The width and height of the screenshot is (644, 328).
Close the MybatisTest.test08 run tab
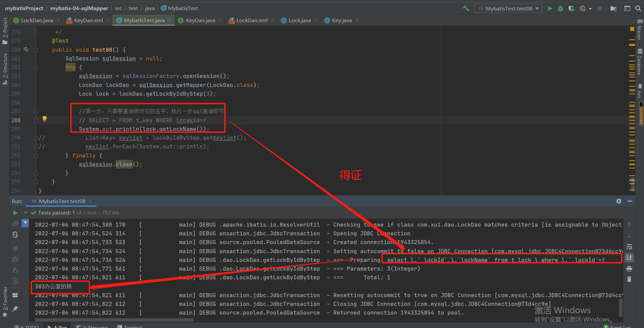coord(90,201)
